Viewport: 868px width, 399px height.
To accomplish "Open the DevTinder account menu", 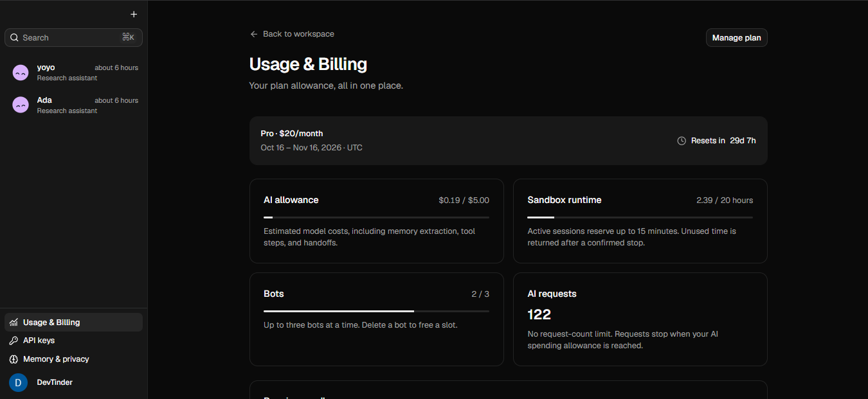I will coord(73,382).
